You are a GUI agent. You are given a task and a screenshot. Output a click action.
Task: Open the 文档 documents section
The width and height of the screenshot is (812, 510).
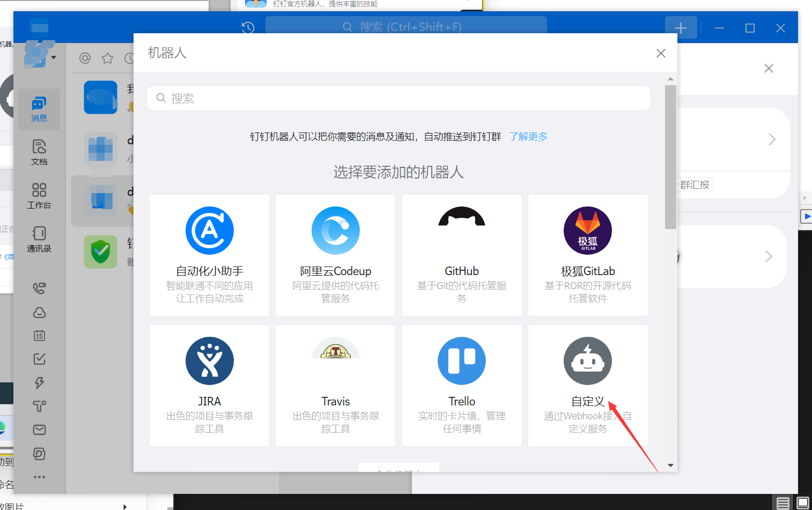click(x=39, y=153)
